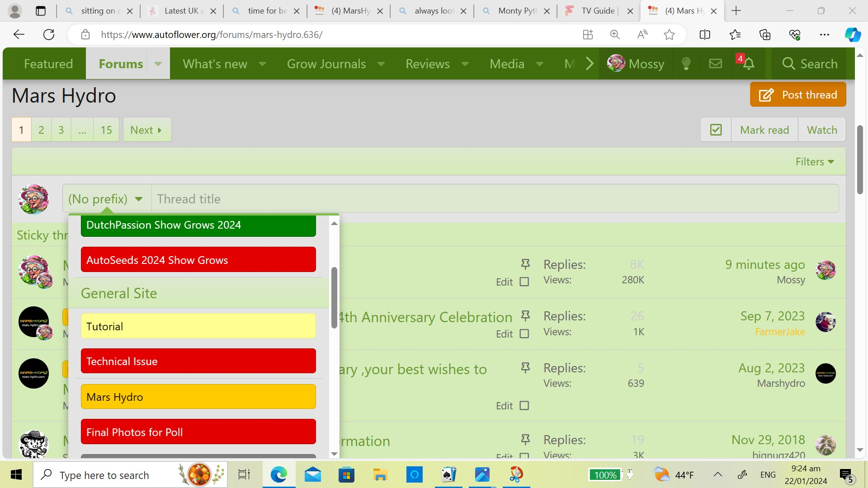Go to page 15
Image resolution: width=868 pixels, height=488 pixels.
point(106,130)
